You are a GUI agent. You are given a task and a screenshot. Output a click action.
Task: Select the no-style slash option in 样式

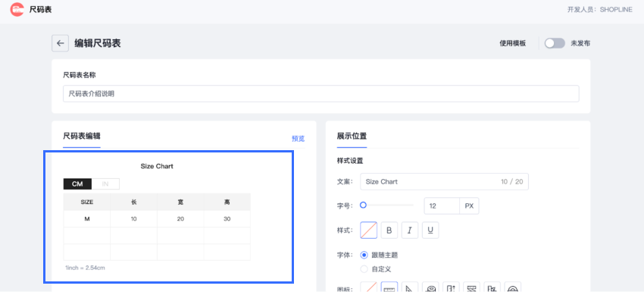click(368, 231)
